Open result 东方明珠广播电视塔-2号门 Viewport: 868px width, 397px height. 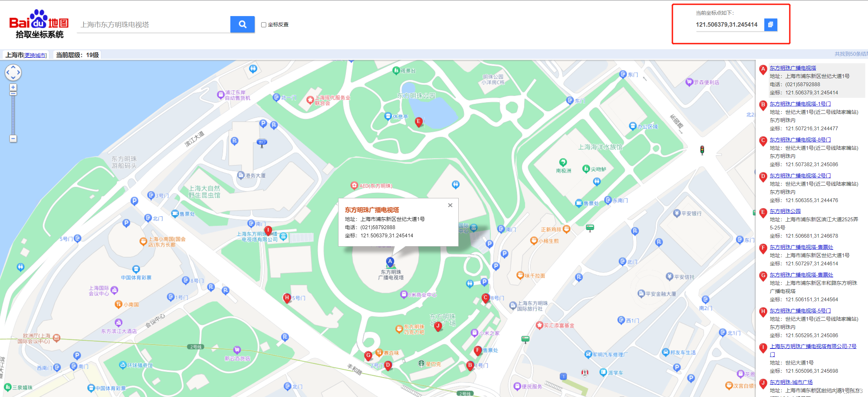[800, 176]
